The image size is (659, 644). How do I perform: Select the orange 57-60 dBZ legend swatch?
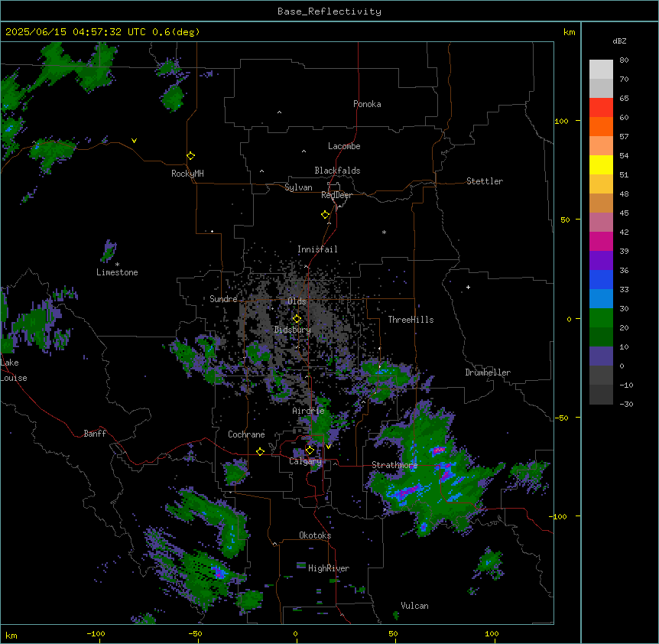pos(601,126)
